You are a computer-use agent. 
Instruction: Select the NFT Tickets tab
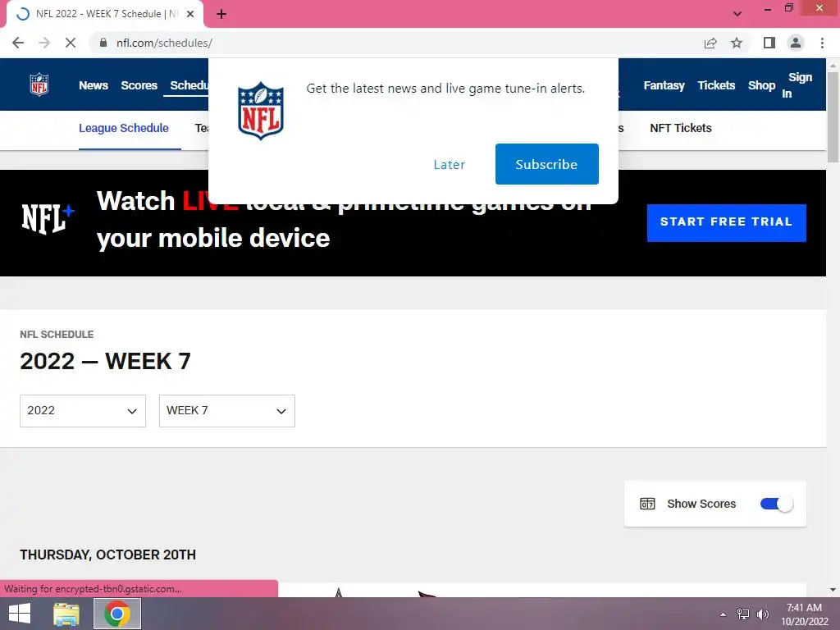point(680,128)
